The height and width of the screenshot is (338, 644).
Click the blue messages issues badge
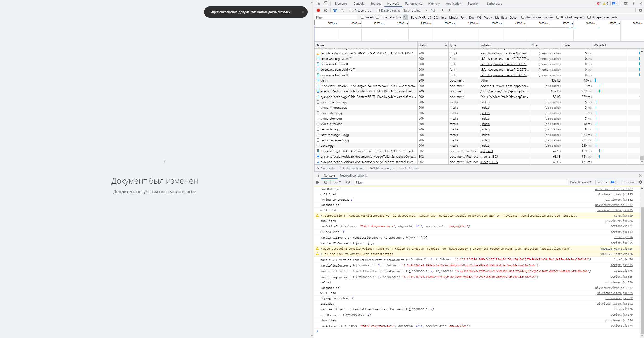coord(615,4)
